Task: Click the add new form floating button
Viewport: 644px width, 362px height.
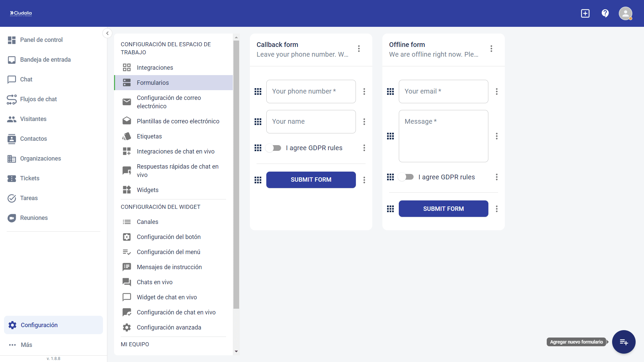Action: 624,342
